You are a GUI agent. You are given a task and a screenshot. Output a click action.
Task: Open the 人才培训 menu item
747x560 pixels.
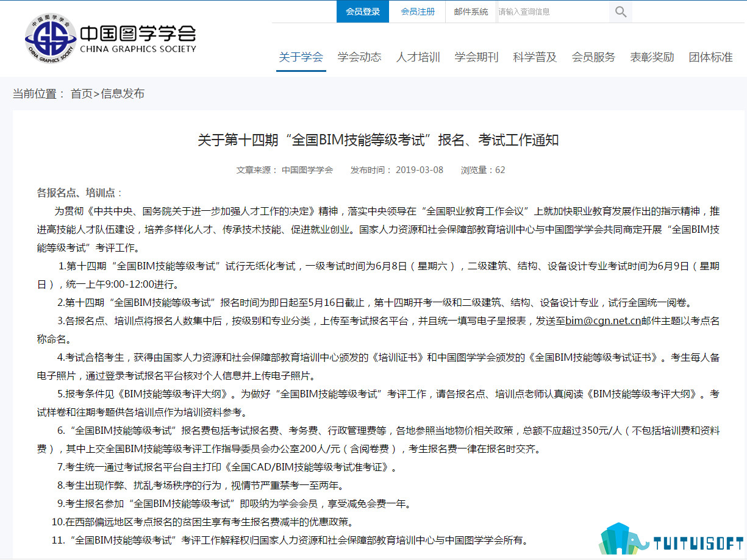(418, 57)
